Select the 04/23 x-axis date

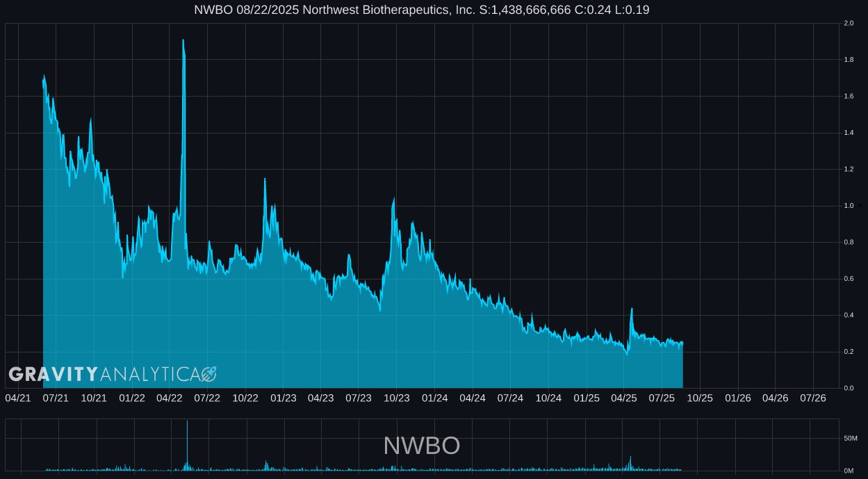coord(320,398)
